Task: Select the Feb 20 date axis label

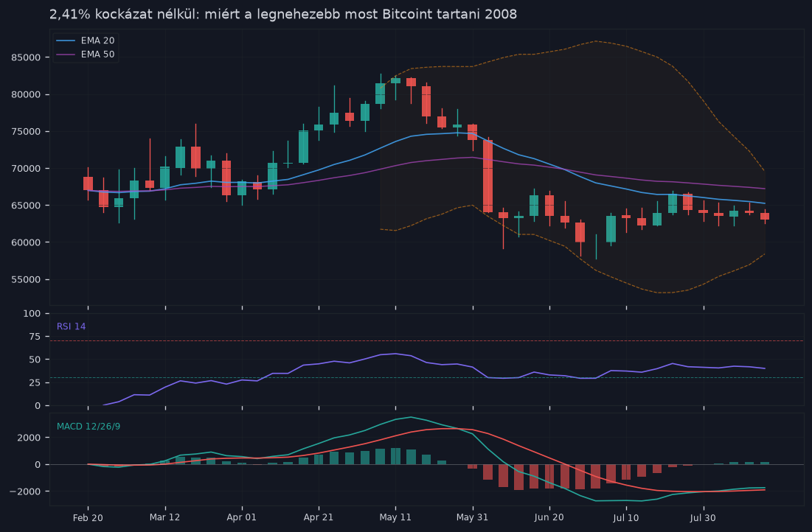Action: (x=88, y=517)
